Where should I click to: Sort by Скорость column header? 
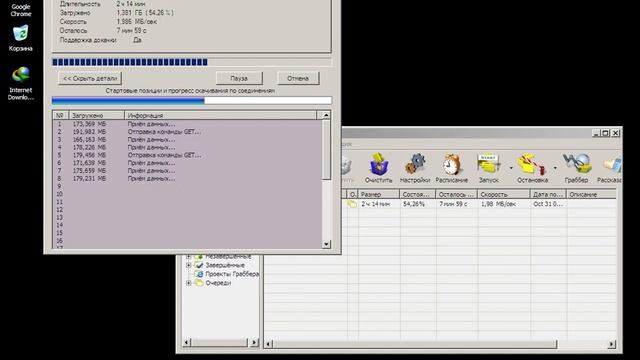[x=504, y=195]
